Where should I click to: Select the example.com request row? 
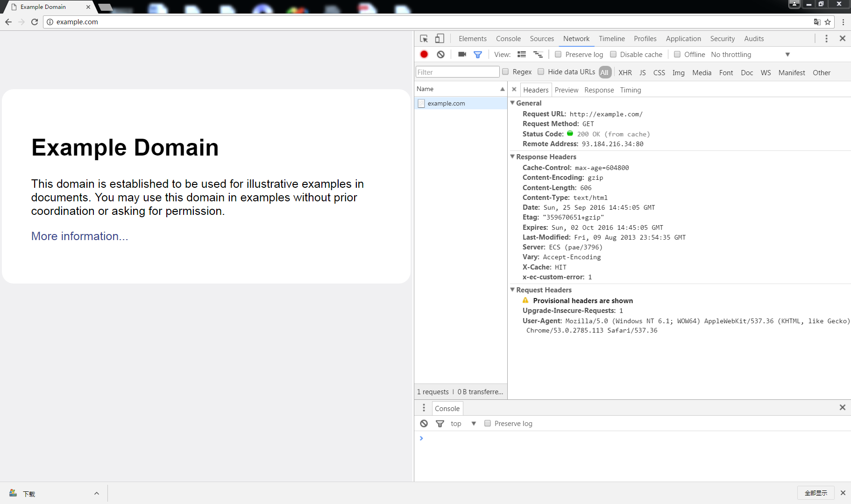[x=461, y=103]
